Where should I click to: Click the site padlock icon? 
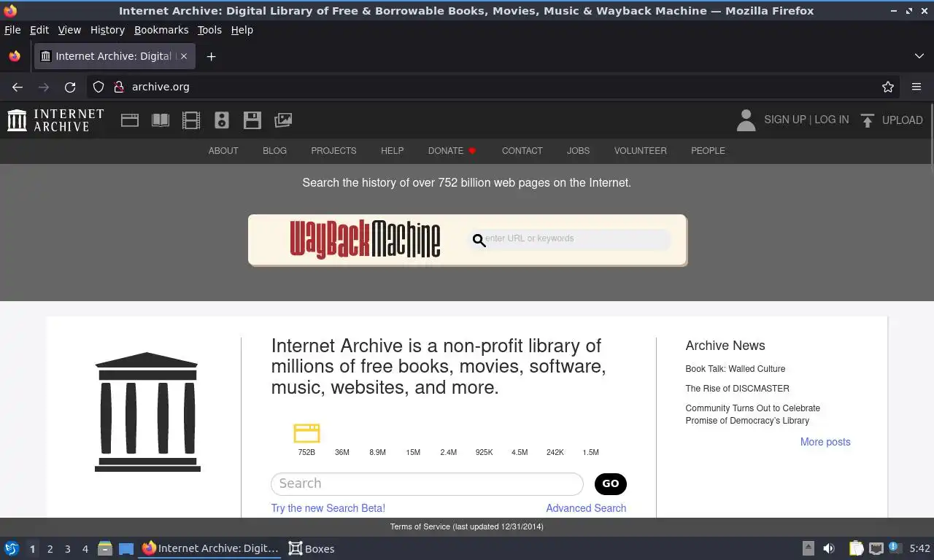(x=119, y=87)
